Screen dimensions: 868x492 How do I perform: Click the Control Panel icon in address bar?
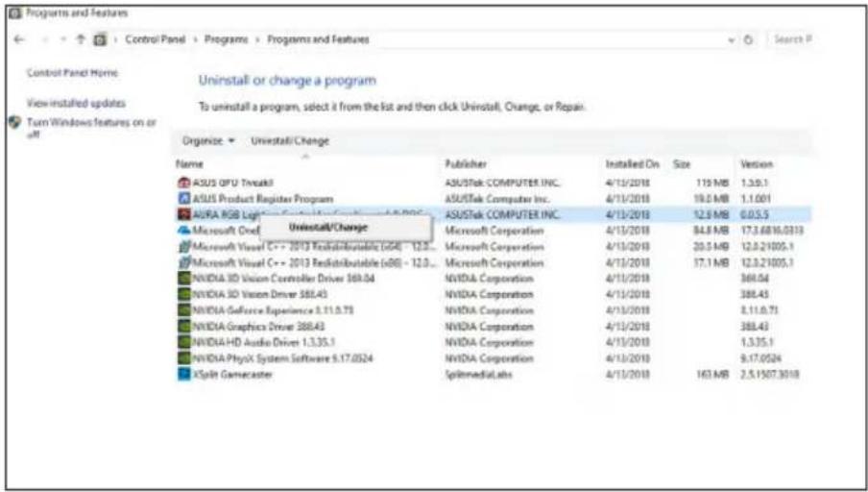100,39
